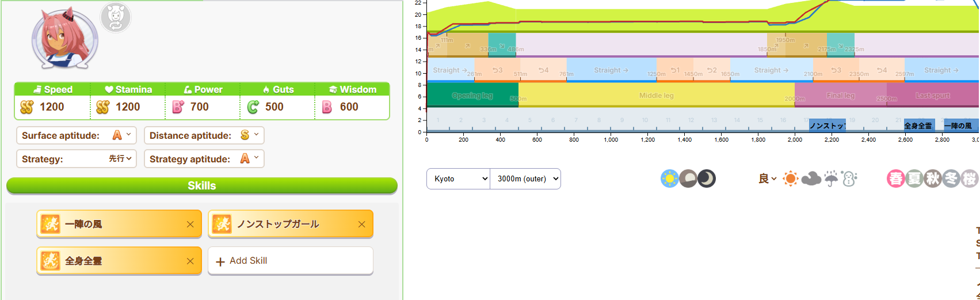Select night moon time-of-day icon
The height and width of the screenshot is (300, 980).
[x=707, y=179]
